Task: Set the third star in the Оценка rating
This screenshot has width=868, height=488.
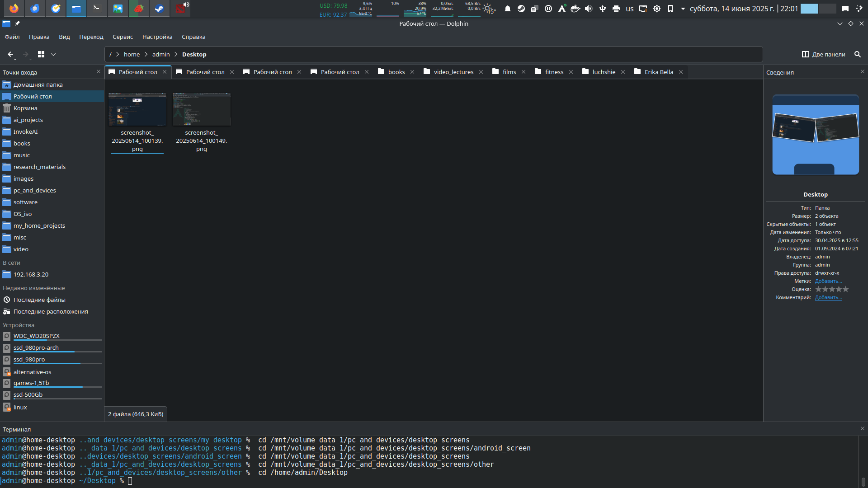Action: pyautogui.click(x=832, y=289)
